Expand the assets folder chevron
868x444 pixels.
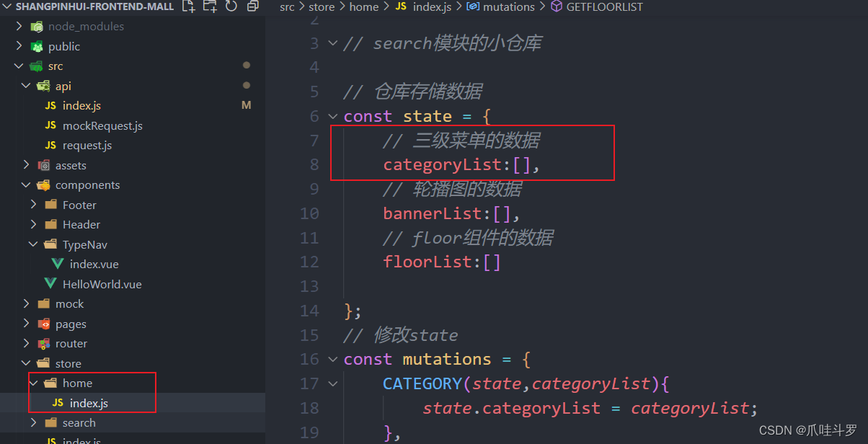(27, 165)
